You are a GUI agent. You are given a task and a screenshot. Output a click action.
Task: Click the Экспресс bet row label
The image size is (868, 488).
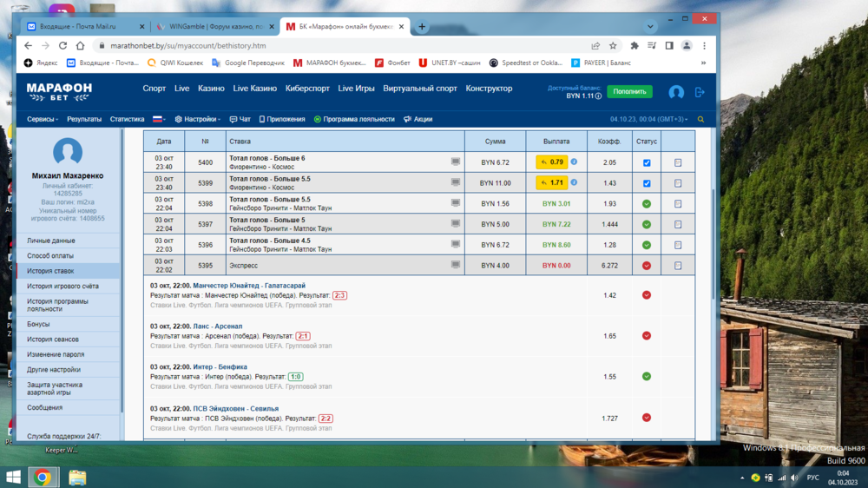[244, 266]
